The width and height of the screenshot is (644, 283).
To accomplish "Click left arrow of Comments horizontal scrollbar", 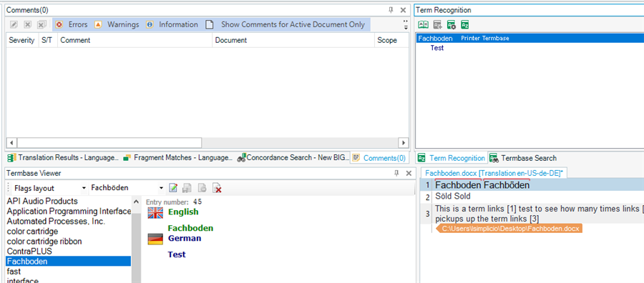I will 11,143.
